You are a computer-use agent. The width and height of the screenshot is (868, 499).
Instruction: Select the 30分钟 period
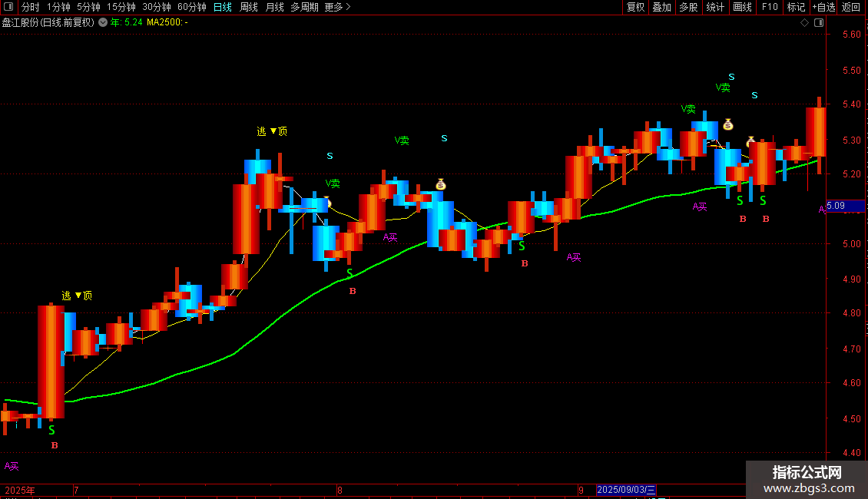point(157,7)
